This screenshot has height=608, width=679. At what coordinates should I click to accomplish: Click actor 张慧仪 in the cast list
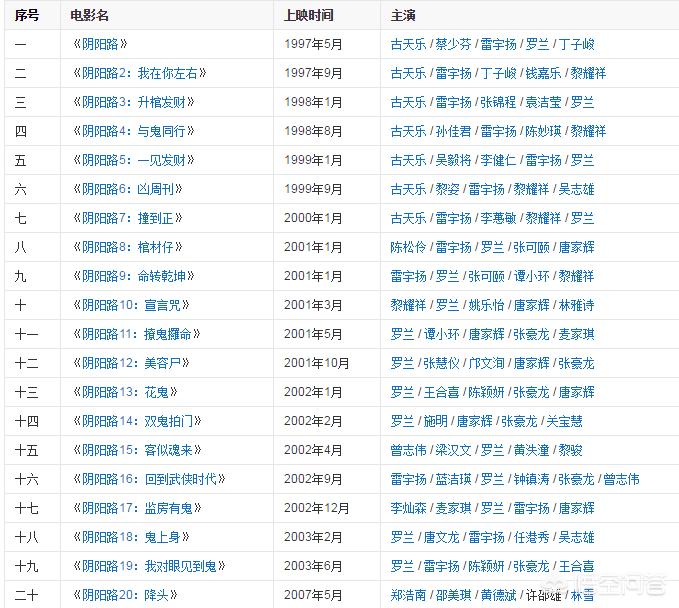[x=441, y=363]
